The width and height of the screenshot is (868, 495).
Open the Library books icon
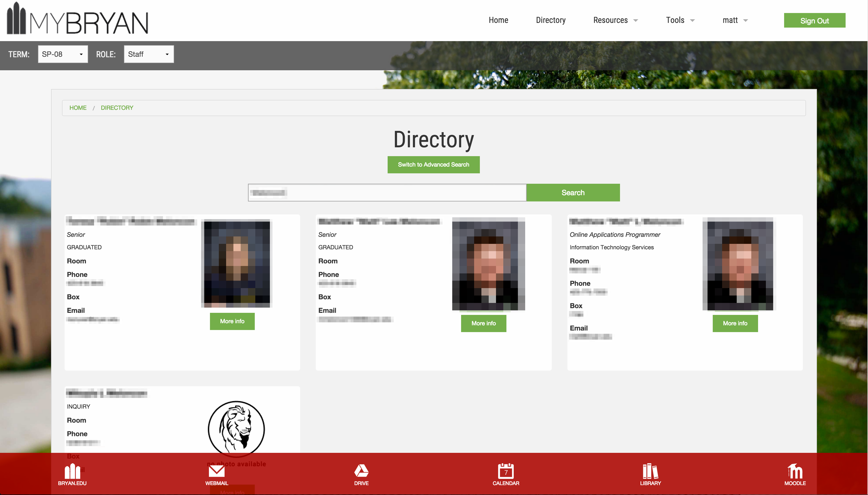pos(650,475)
